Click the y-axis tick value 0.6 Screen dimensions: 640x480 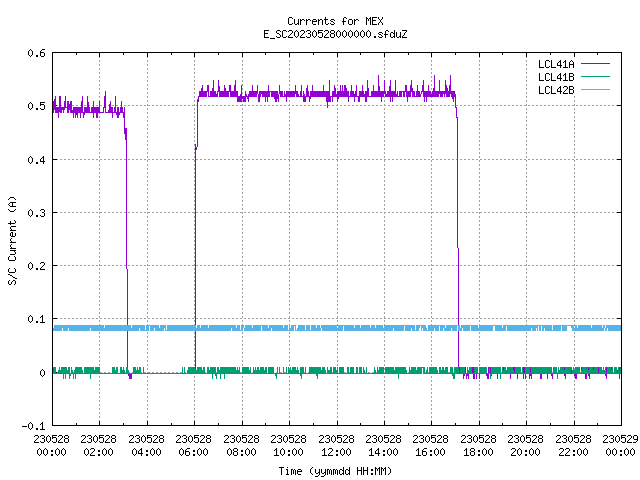click(36, 53)
